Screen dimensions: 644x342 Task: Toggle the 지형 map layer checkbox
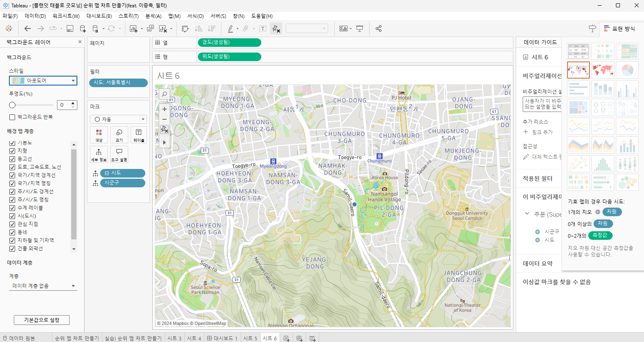(x=12, y=151)
